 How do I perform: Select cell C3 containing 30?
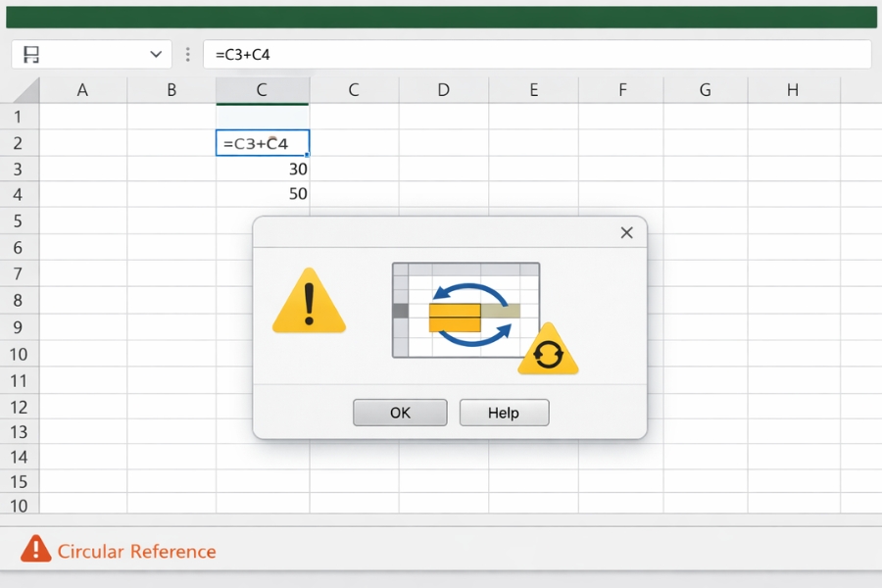click(x=262, y=169)
